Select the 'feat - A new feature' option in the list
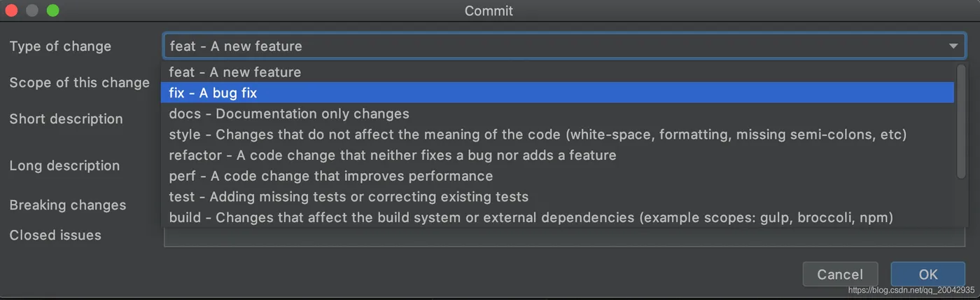 click(x=234, y=72)
